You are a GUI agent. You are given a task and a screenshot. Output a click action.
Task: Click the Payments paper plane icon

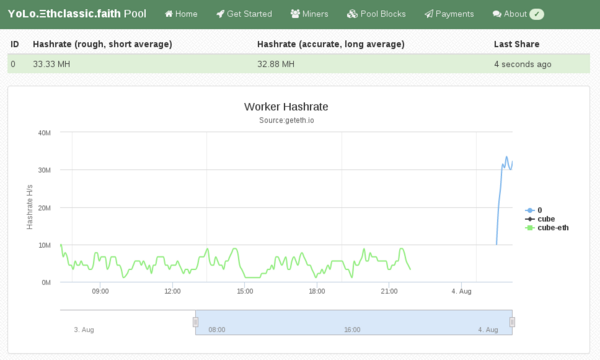429,14
